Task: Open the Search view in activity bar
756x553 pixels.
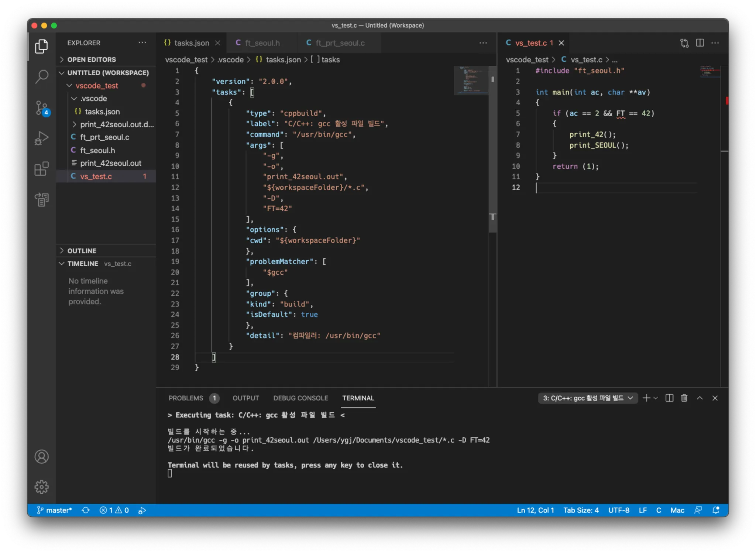Action: coord(42,76)
